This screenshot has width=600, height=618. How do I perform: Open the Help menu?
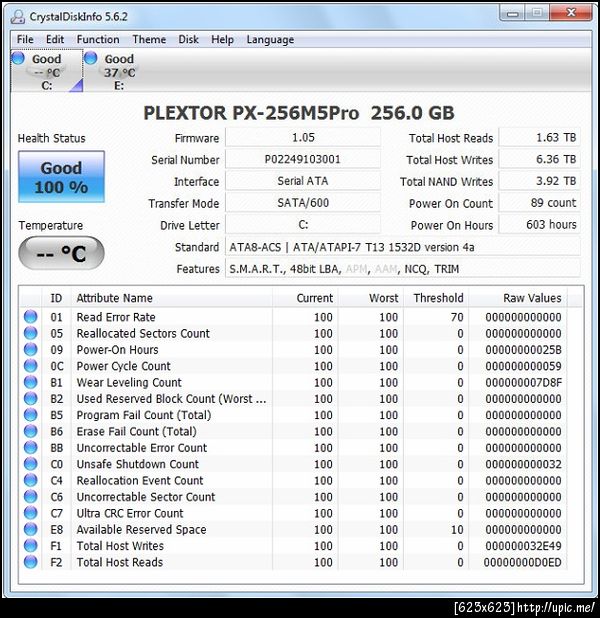click(x=222, y=39)
